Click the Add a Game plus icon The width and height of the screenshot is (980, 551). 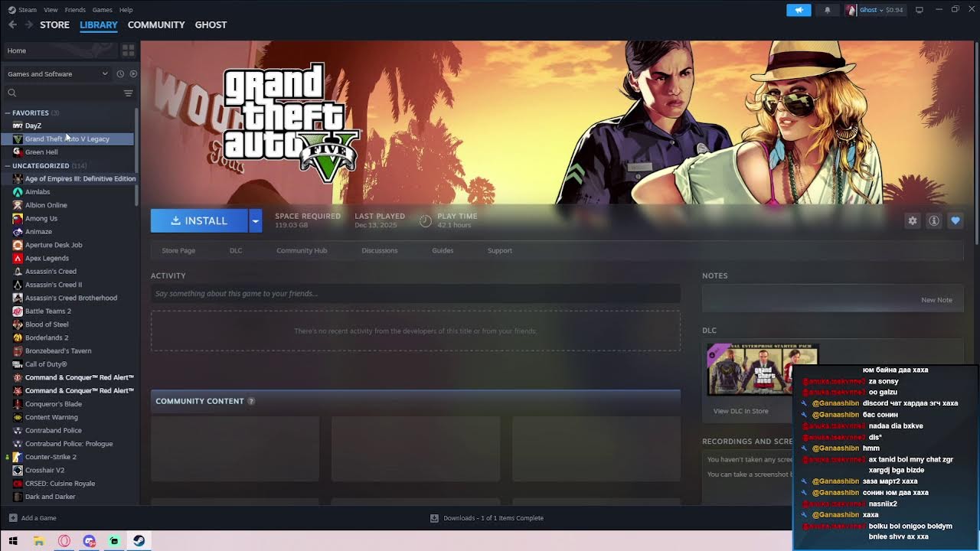coord(13,518)
